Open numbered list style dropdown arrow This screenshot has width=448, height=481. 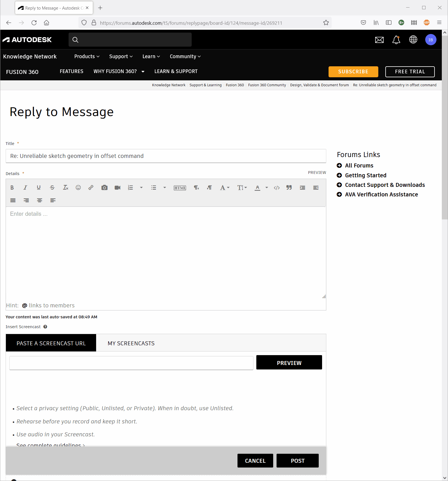[141, 188]
